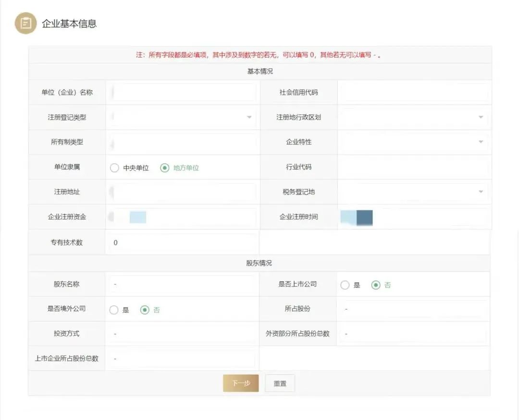Select the 地方单位 radio button
The width and height of the screenshot is (519, 420).
point(165,168)
